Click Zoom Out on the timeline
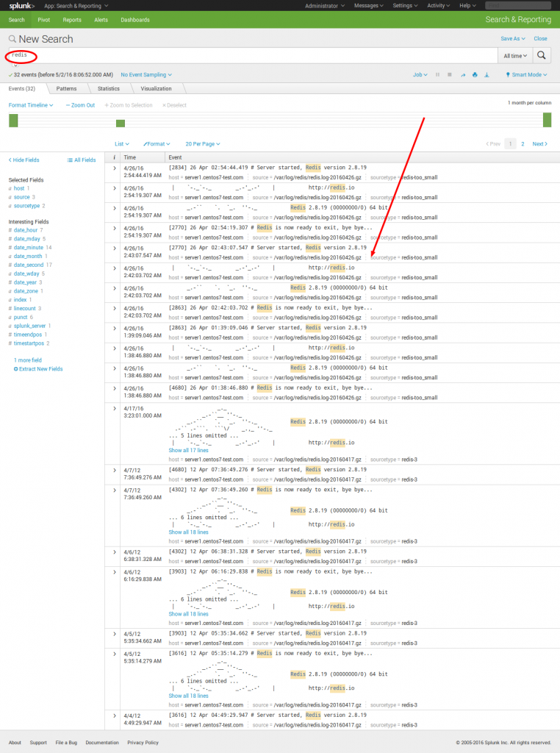The width and height of the screenshot is (560, 753). 81,105
